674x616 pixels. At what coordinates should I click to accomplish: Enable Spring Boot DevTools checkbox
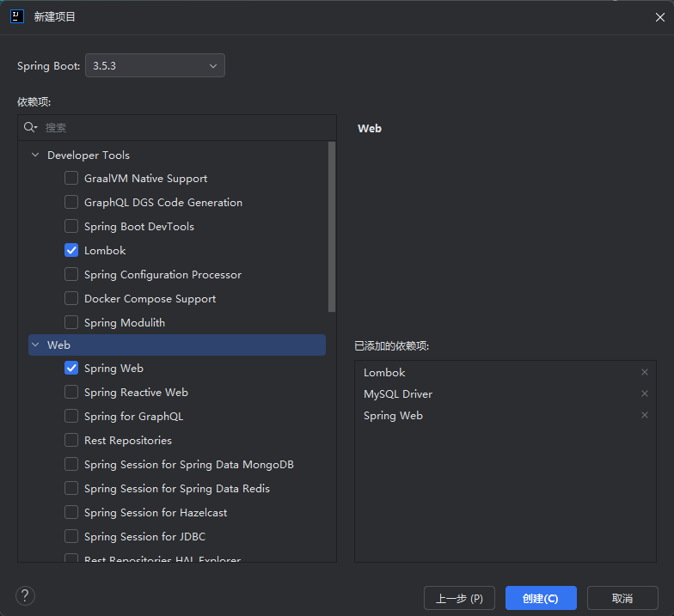tap(71, 227)
